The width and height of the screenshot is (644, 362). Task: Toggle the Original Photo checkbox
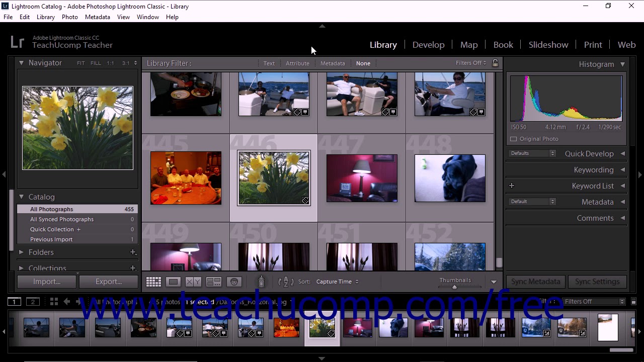click(x=514, y=139)
